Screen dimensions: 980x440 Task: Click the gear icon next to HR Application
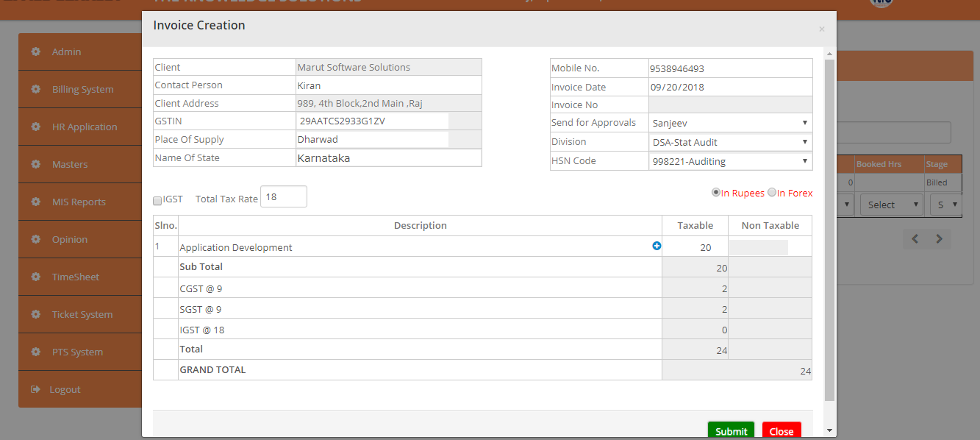(x=35, y=127)
